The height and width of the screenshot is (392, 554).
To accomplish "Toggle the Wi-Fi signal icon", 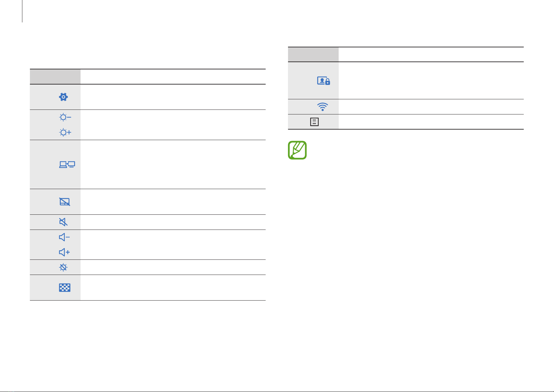I will [x=322, y=107].
